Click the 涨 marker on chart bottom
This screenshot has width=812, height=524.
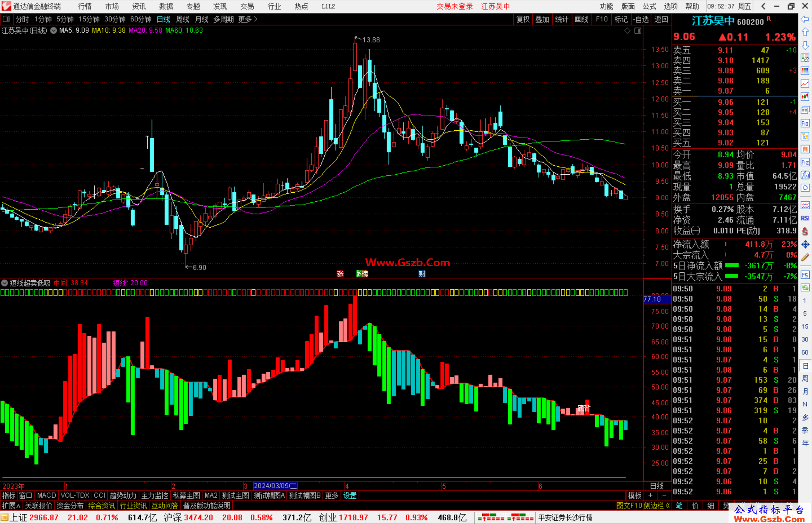[x=340, y=274]
